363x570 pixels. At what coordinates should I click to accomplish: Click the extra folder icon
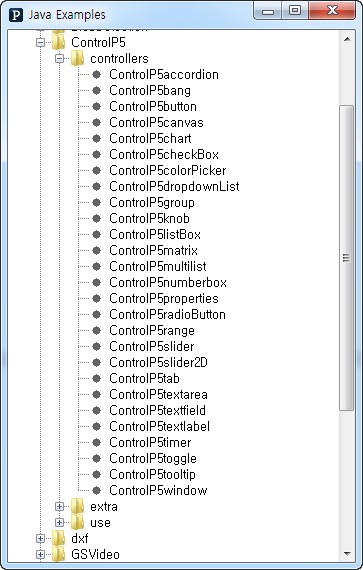(x=77, y=506)
